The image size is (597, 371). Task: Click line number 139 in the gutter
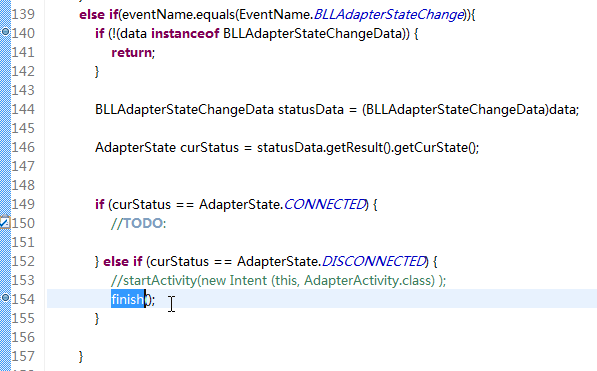coord(23,14)
